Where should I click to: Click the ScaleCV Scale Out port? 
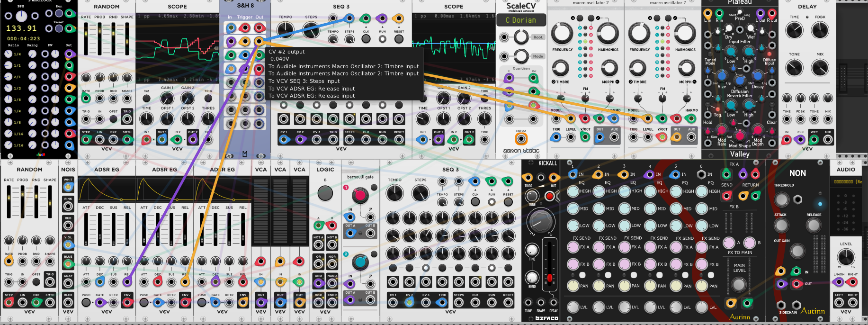coord(521,139)
